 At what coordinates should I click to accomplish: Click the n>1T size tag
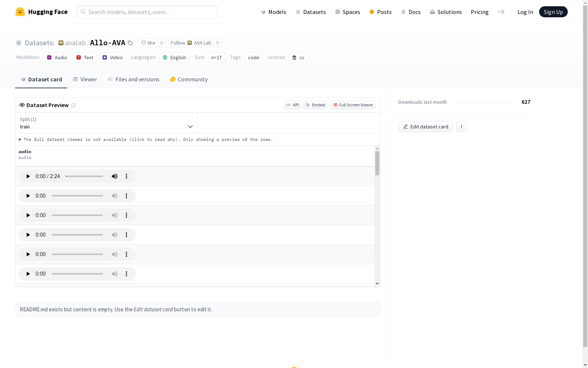(x=216, y=57)
